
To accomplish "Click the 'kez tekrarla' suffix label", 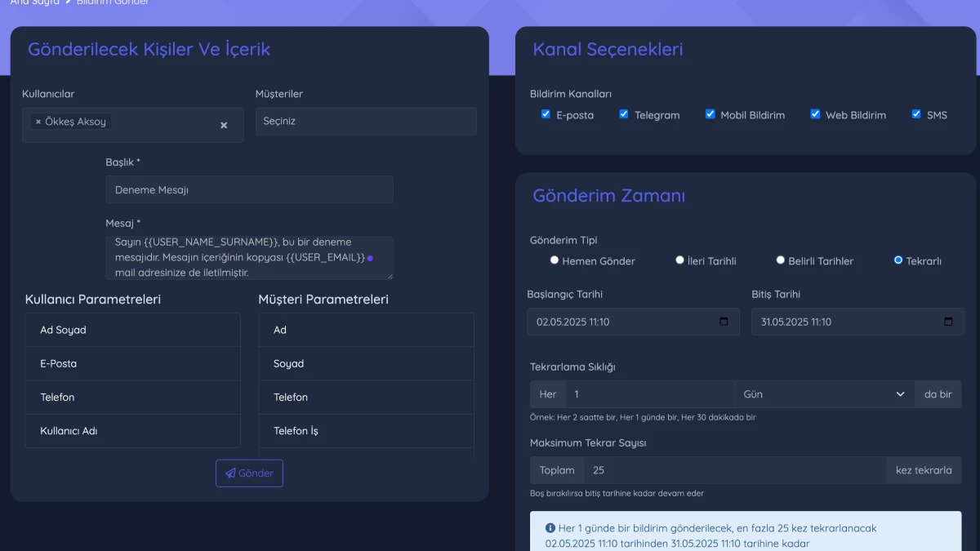I will tap(924, 470).
